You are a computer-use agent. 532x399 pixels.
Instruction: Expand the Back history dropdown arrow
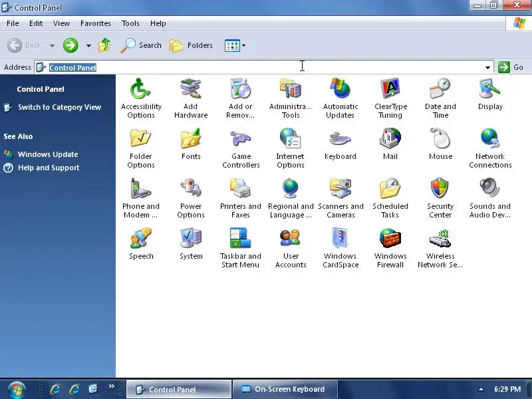(52, 45)
